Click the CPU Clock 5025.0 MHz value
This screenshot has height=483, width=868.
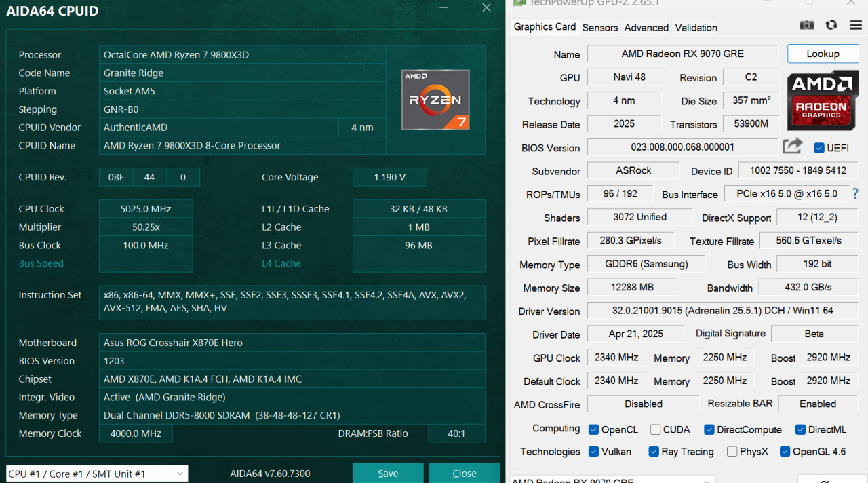[146, 209]
